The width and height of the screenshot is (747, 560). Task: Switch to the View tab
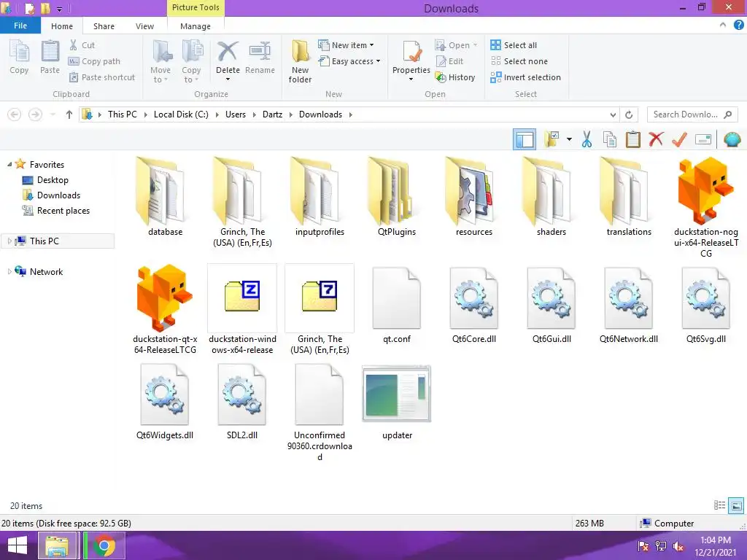click(145, 26)
